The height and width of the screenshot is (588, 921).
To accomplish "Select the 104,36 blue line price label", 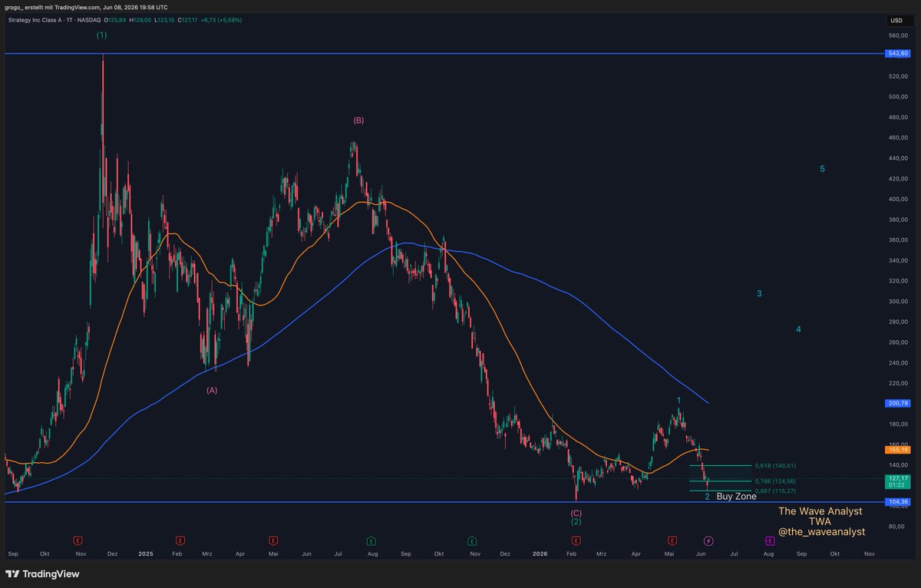I will click(x=897, y=502).
